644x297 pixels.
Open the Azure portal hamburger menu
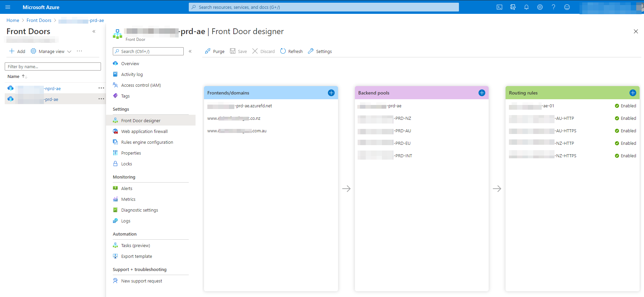(x=8, y=7)
